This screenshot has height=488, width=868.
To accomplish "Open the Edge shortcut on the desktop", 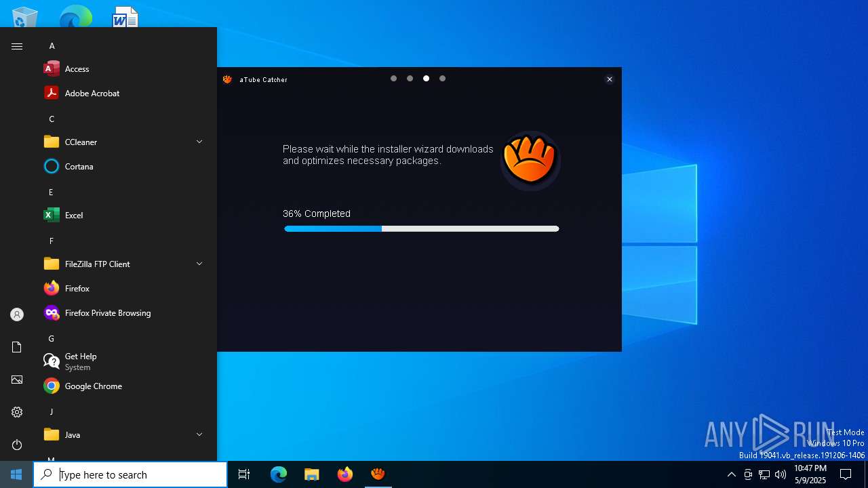I will pos(75,17).
